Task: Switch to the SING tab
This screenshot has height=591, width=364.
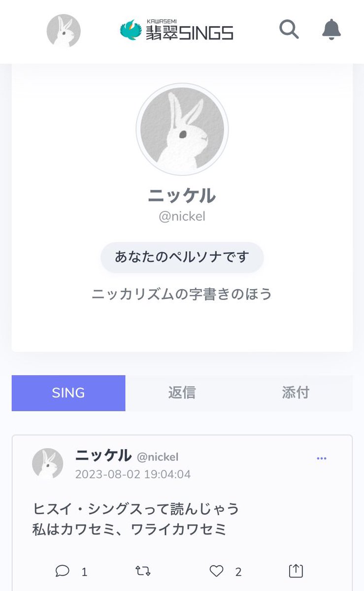Action: pyautogui.click(x=68, y=393)
